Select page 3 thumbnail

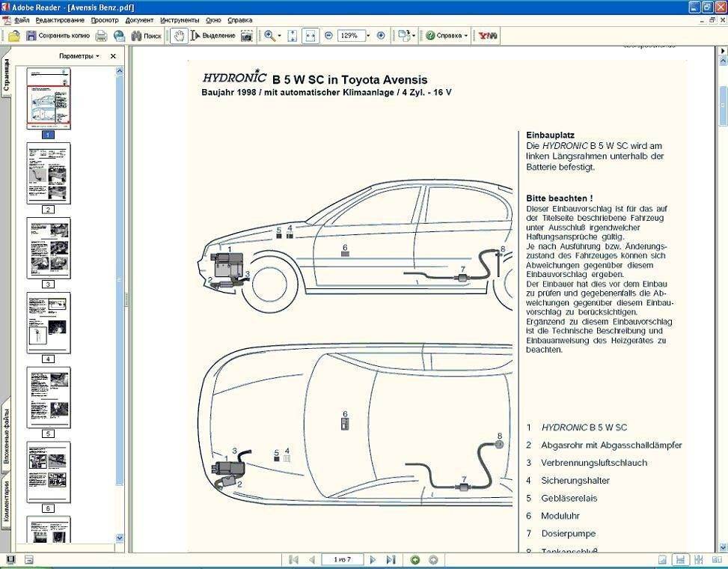(x=49, y=248)
